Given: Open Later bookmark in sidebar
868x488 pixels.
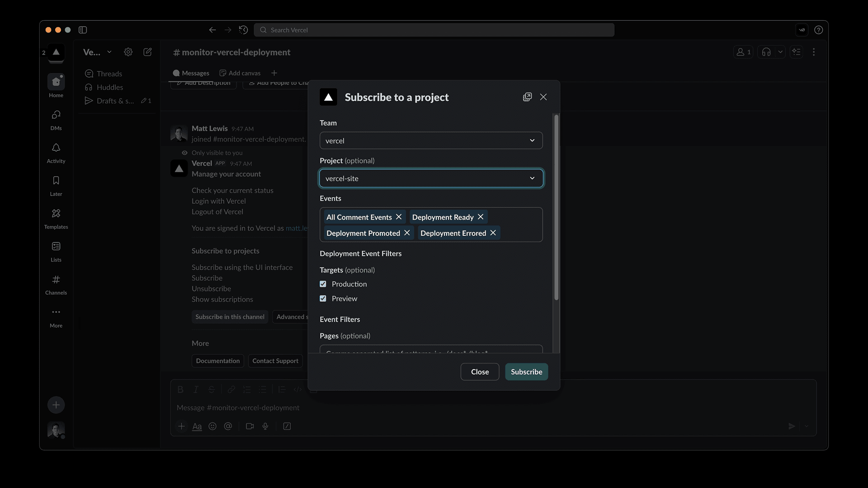Looking at the screenshot, I should tap(56, 181).
